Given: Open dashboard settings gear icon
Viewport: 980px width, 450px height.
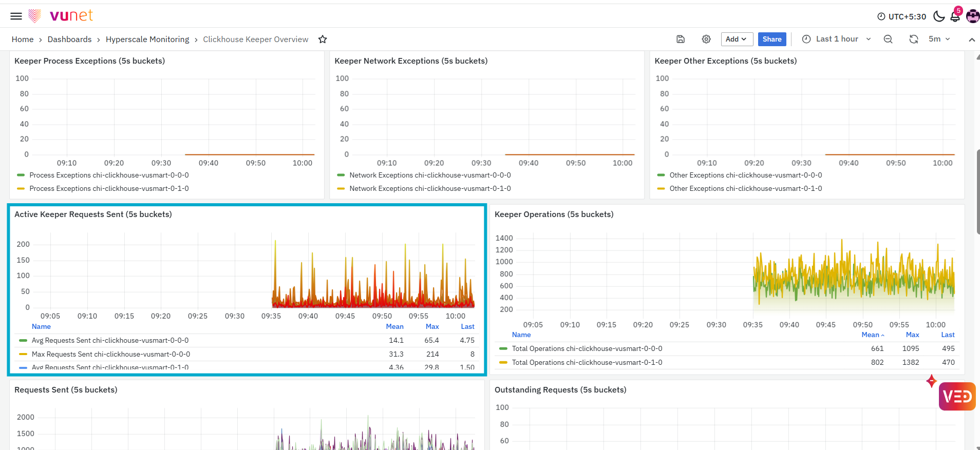Looking at the screenshot, I should pyautogui.click(x=706, y=39).
